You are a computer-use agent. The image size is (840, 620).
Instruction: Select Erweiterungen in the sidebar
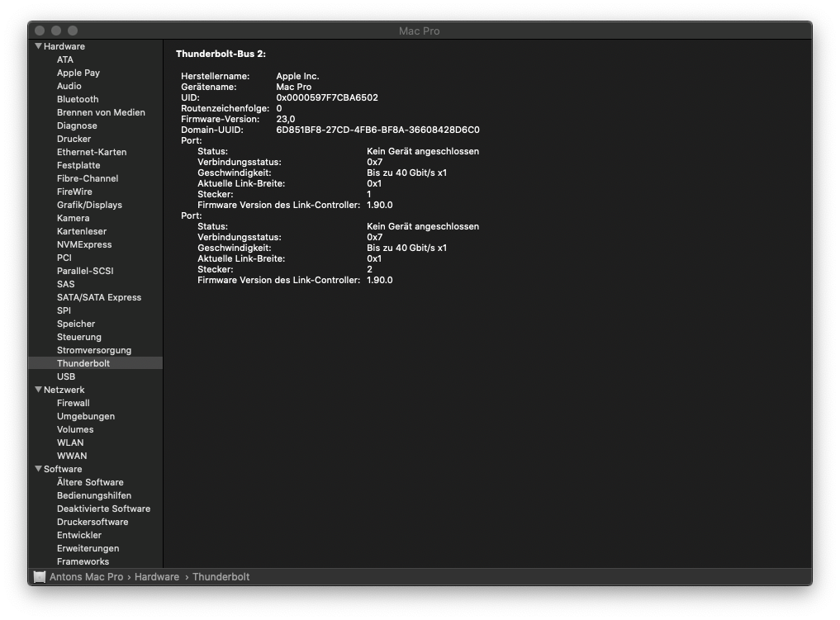pos(88,548)
